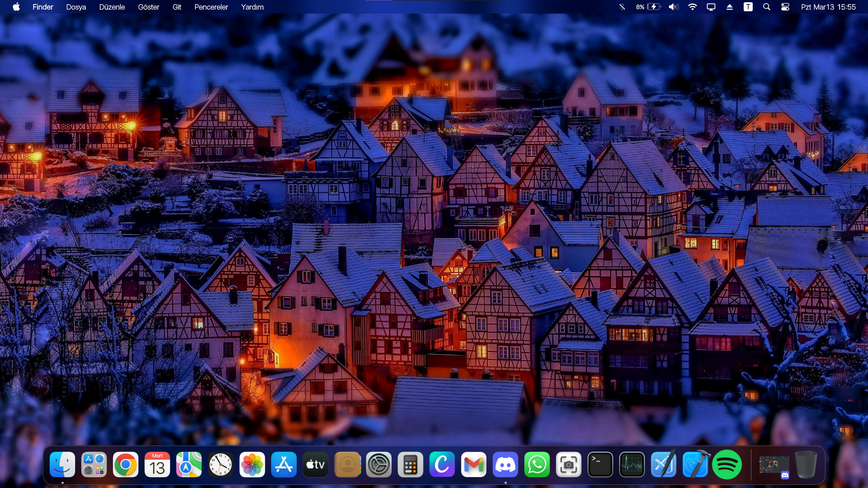Launch Canva from the dock
868x488 pixels.
click(x=442, y=465)
